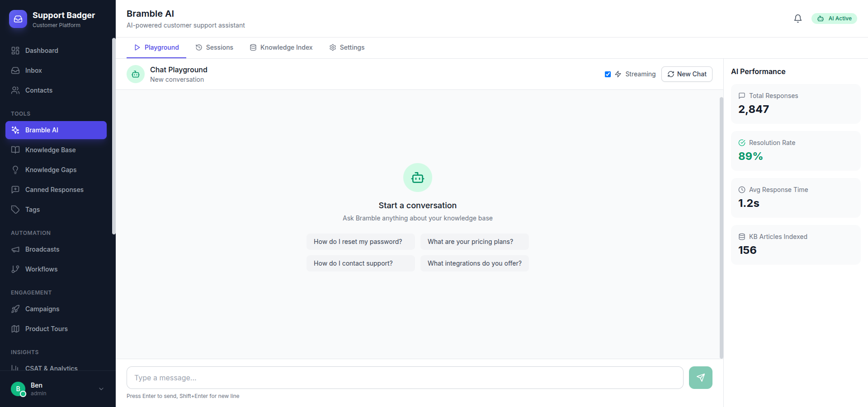Screen dimensions: 868x407
Task: Switch to the Sessions tab
Action: point(214,47)
